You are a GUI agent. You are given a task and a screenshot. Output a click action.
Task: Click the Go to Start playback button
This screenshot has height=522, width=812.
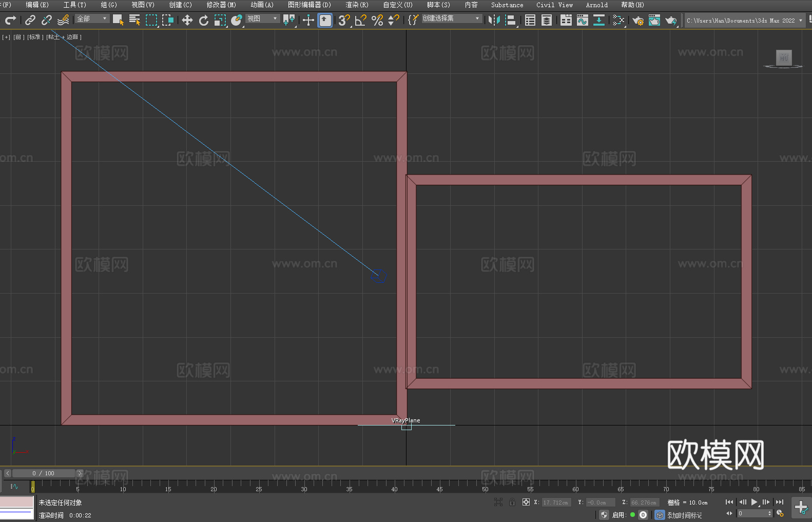[729, 502]
